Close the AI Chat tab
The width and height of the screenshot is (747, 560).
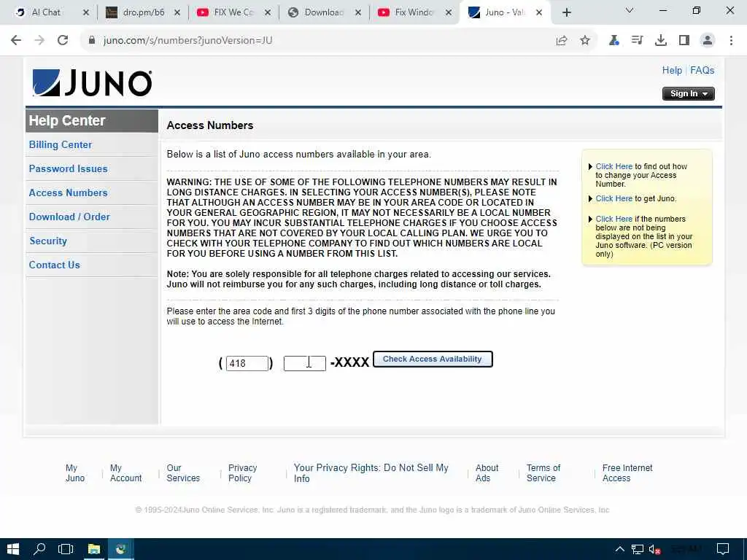click(x=86, y=13)
